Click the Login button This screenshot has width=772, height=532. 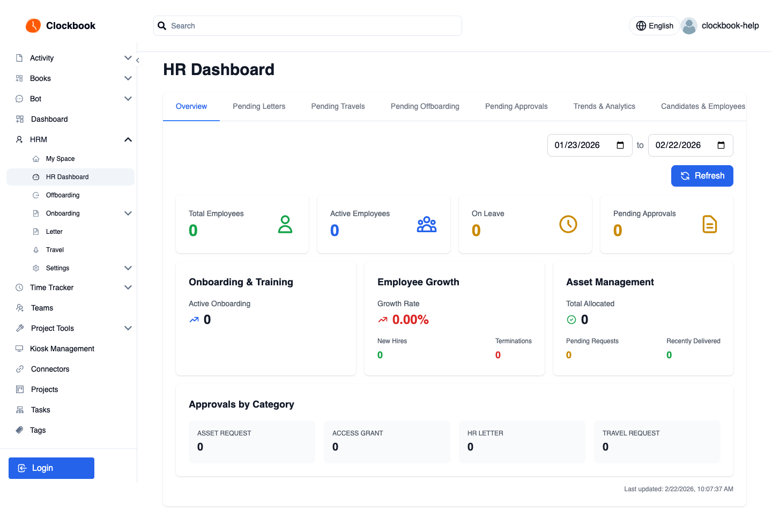coord(51,468)
